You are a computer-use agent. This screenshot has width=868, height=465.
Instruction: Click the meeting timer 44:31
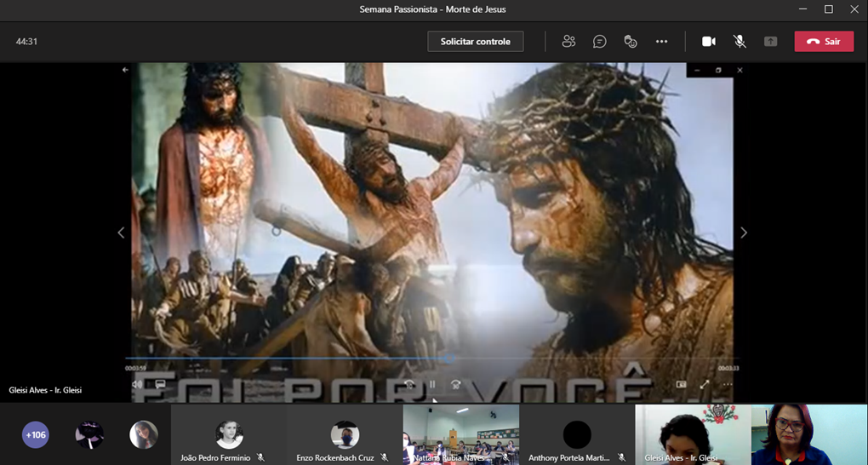(26, 42)
